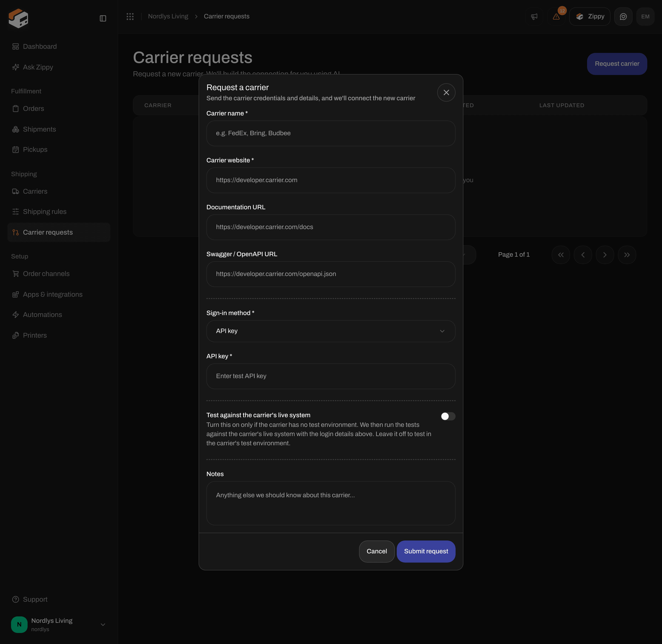Select Carrier requests in sidebar
This screenshot has height=644, width=662.
click(59, 232)
